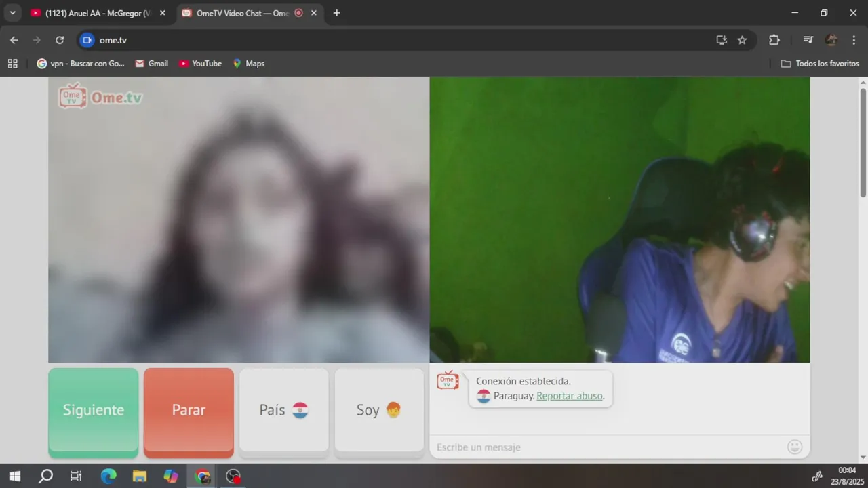
Task: Open the Chrome profile avatar
Action: tap(831, 40)
